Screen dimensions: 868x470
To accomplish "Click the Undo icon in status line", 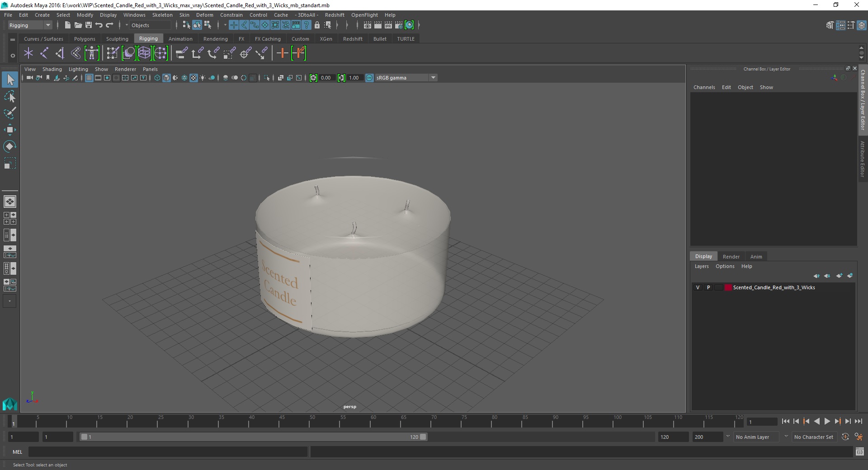I will 99,25.
